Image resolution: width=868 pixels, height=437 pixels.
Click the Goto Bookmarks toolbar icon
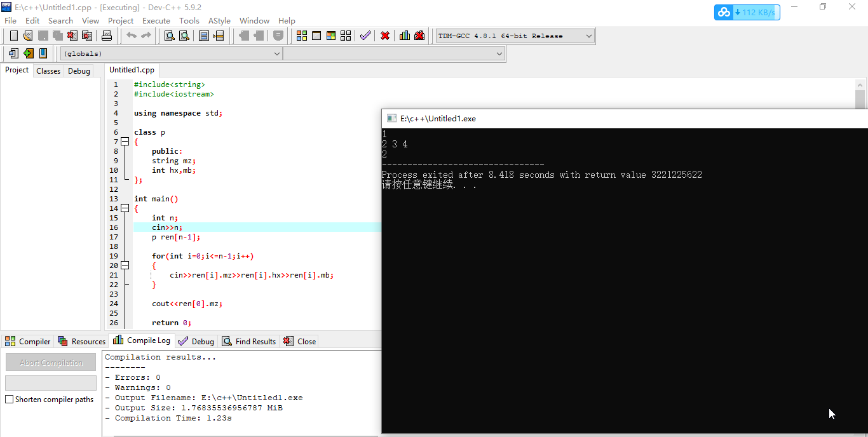pos(43,53)
